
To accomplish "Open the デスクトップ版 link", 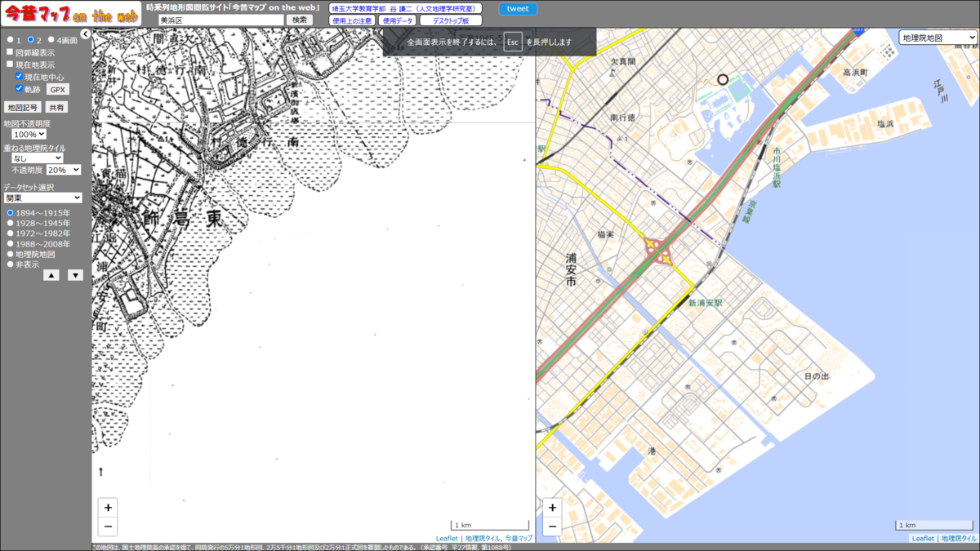I will (450, 20).
